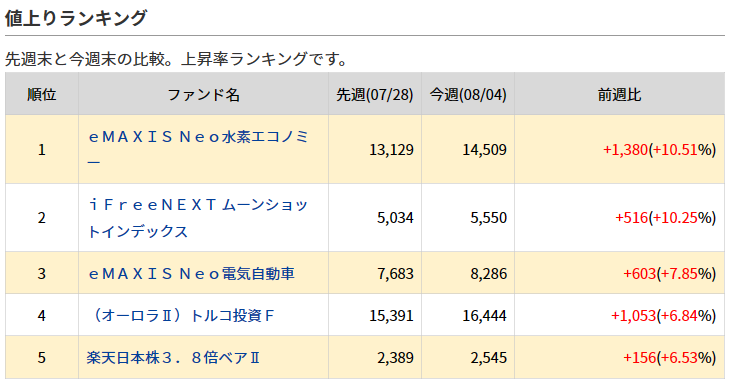Viewport: 734px width, 388px height.
Task: Click the 13,129 last-week price cell
Action: [x=374, y=149]
